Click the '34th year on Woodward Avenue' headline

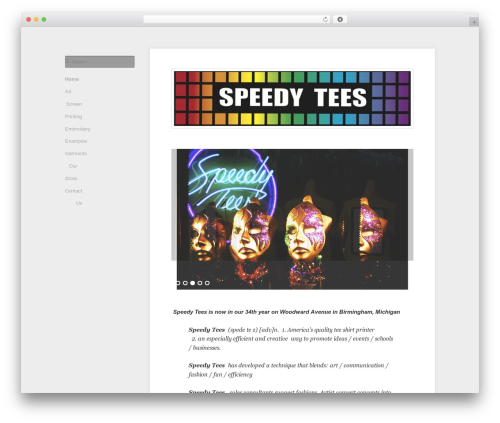[286, 312]
